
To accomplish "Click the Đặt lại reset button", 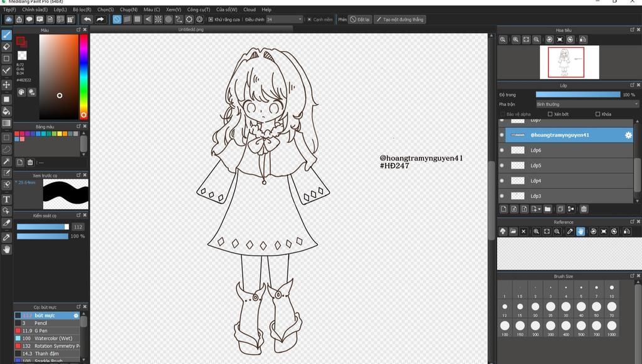I will pos(360,19).
